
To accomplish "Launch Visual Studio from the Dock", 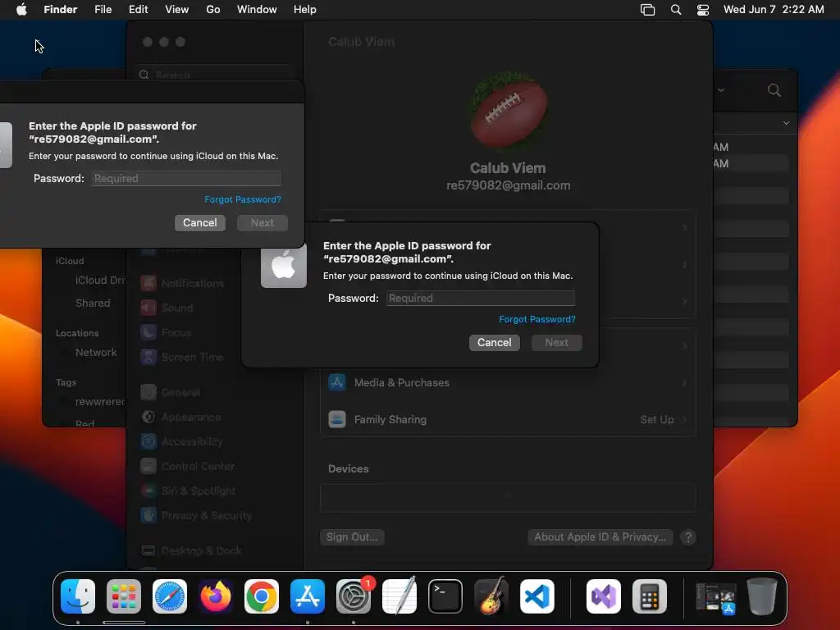I will pyautogui.click(x=604, y=596).
